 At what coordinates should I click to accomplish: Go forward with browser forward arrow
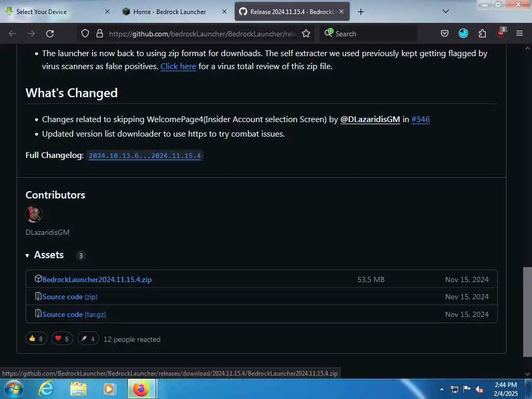coord(31,34)
